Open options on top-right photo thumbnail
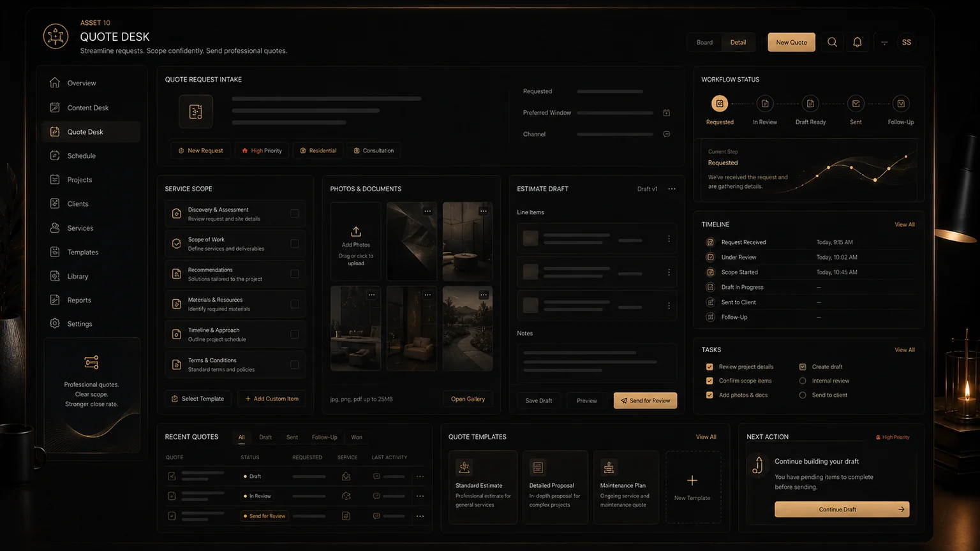Viewport: 980px width, 551px height. 484,211
